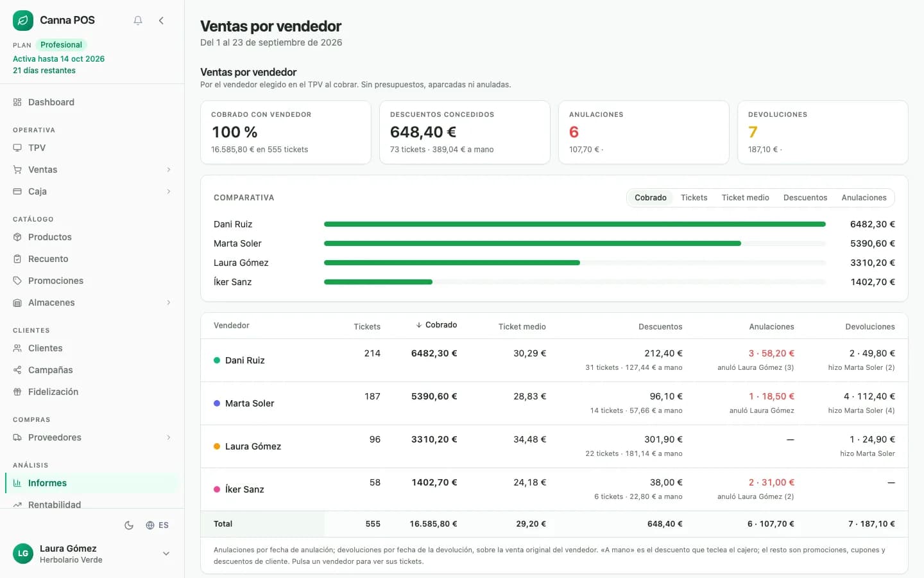Click the TPV monitor icon
Screen dimensions: 924x578
[17, 148]
